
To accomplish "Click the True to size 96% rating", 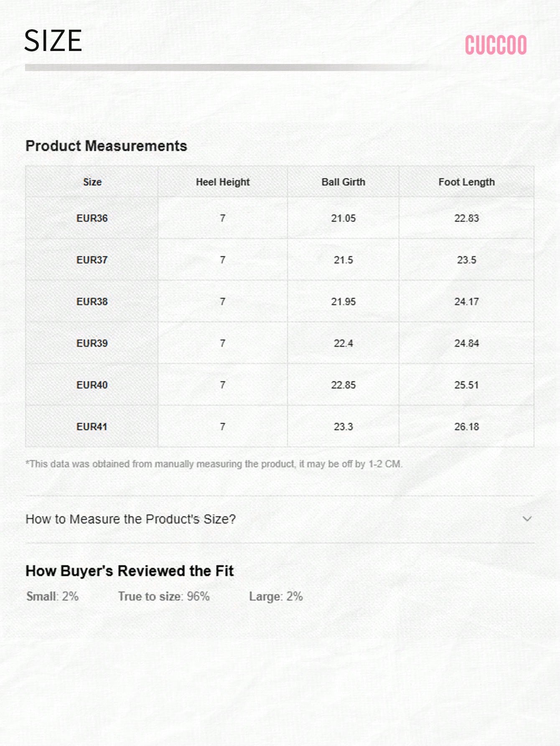I will point(163,596).
